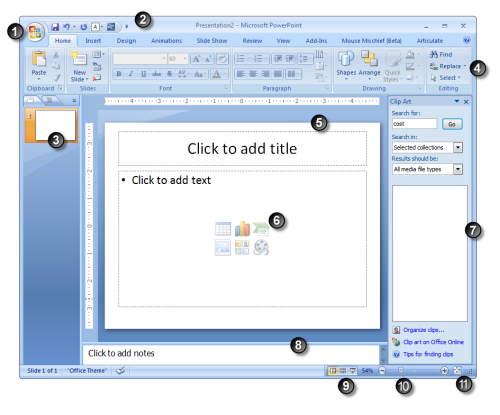Open Tips for finding clips link

coord(428,354)
